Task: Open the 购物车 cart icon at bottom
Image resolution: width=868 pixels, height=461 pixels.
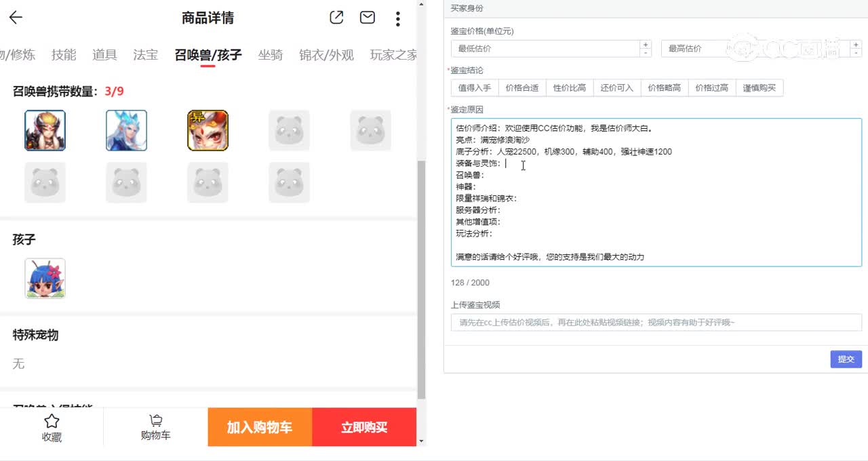Action: (155, 427)
